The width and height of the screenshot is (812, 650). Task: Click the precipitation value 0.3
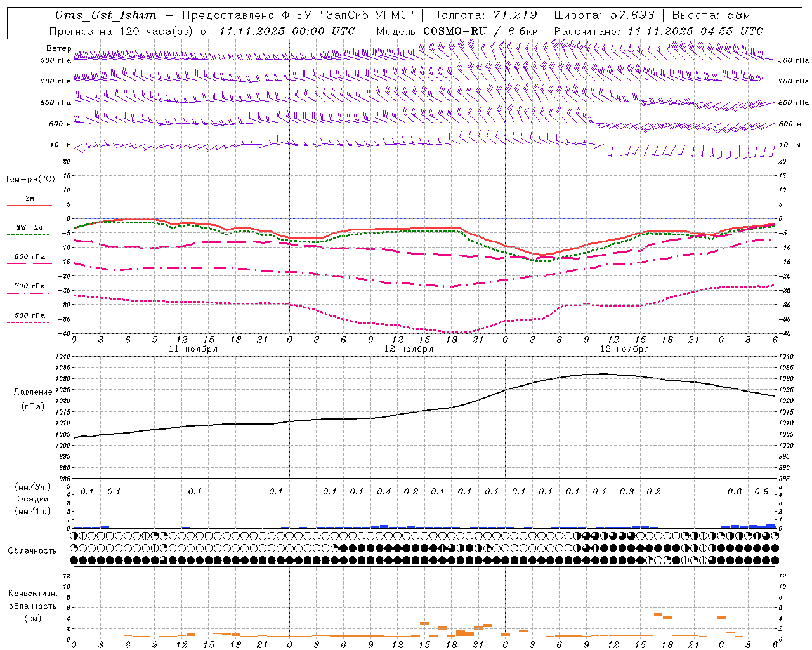click(627, 492)
